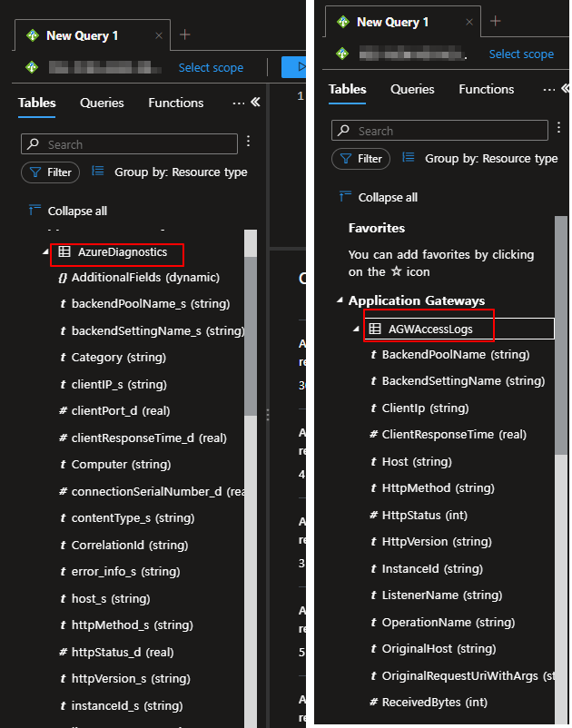Select clientPort_d (real) column
The image size is (572, 728).
point(114,411)
